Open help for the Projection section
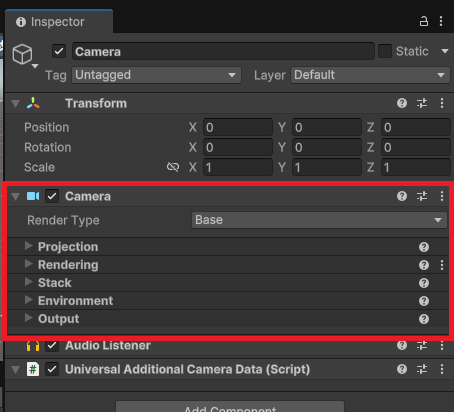454x412 pixels. pyautogui.click(x=424, y=247)
